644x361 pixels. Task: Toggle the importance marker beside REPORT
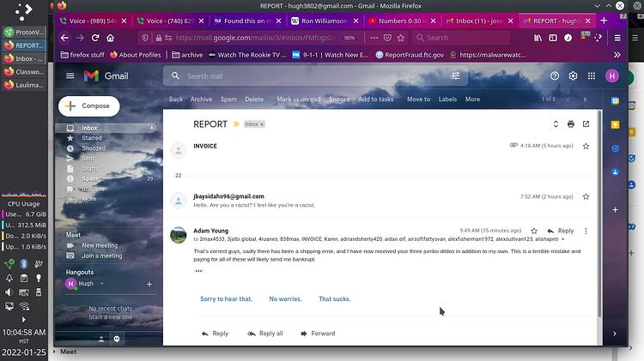coord(236,123)
